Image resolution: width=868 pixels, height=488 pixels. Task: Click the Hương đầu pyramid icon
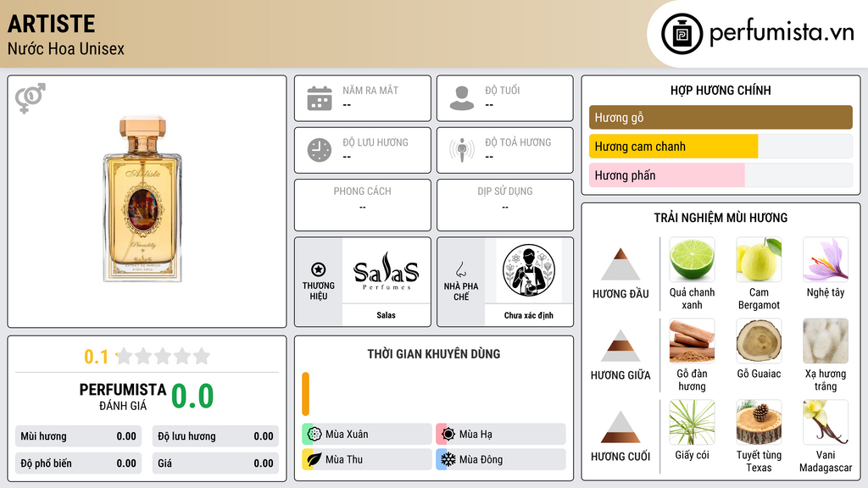click(620, 264)
